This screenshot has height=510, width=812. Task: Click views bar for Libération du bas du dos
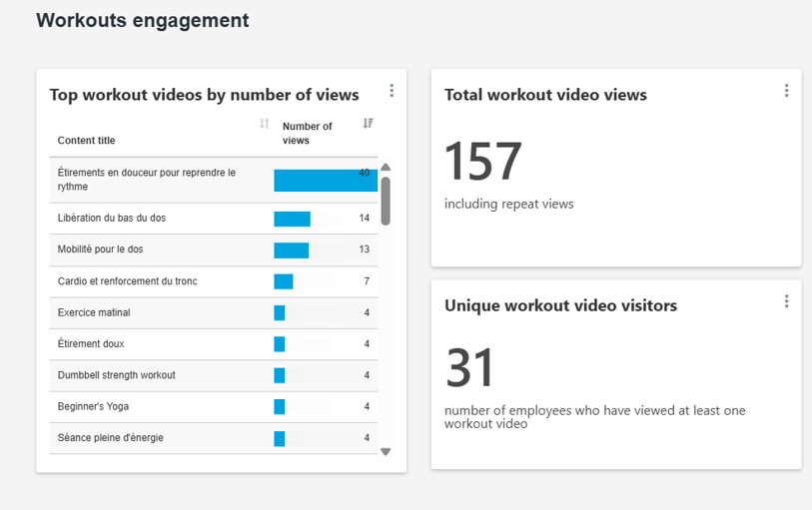(x=292, y=219)
